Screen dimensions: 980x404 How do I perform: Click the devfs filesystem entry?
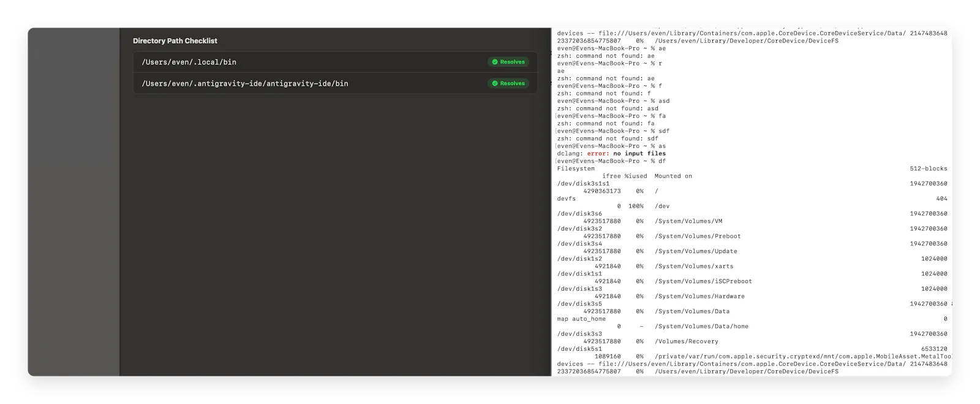point(567,199)
